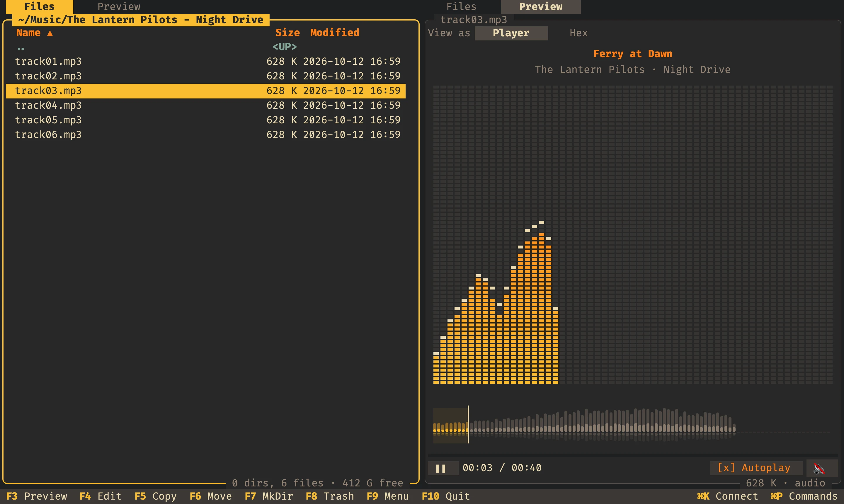Click F4 Edit in the function bar
The height and width of the screenshot is (504, 844).
coord(101,496)
